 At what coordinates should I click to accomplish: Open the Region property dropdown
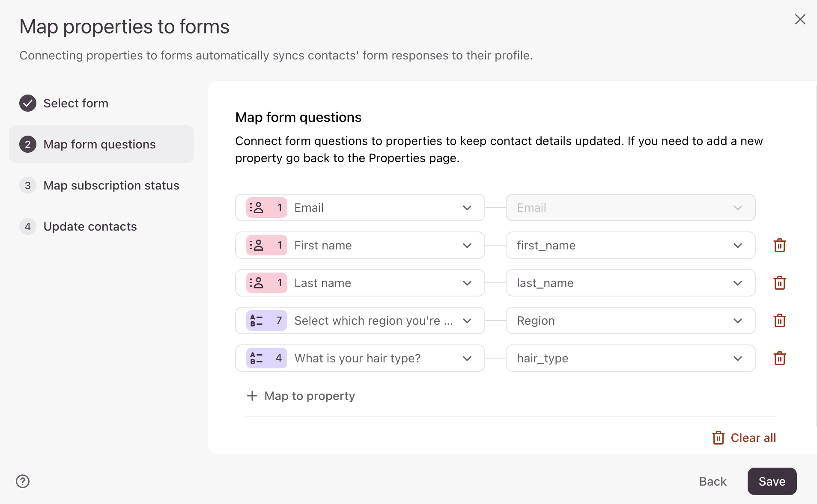(630, 320)
